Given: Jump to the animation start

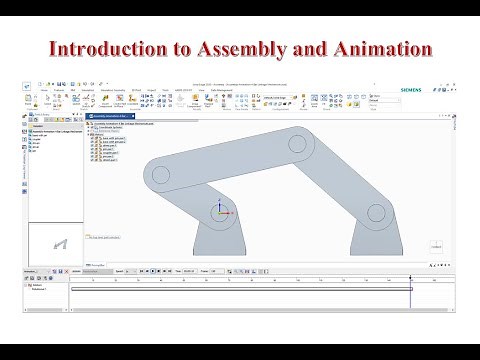Looking at the screenshot, I should point(141,271).
